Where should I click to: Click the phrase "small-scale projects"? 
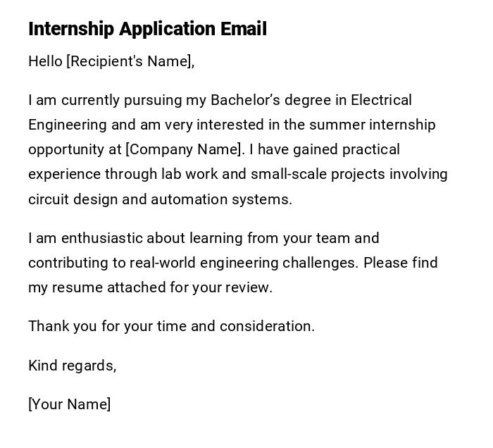pos(318,174)
